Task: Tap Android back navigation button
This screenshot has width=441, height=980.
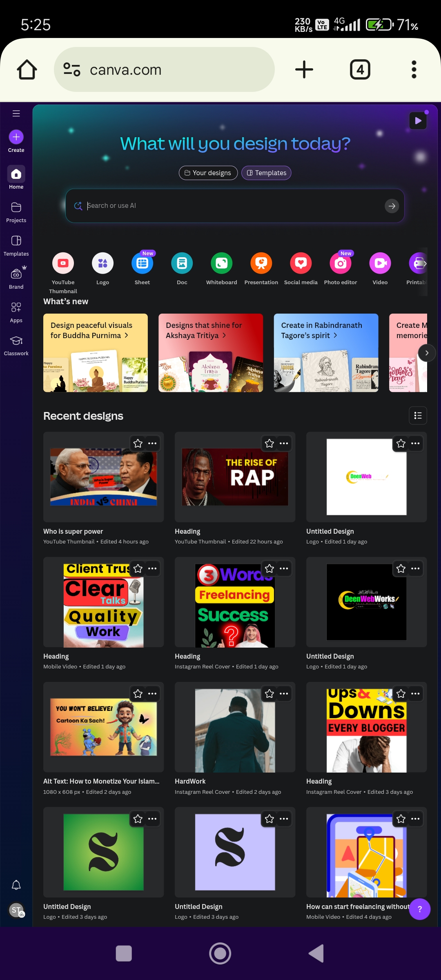Action: 316,954
